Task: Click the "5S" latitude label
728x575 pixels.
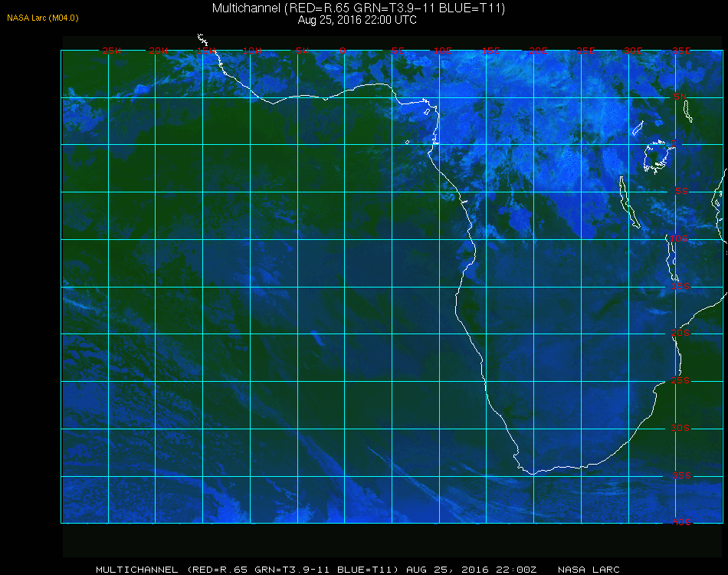Action: click(x=681, y=191)
